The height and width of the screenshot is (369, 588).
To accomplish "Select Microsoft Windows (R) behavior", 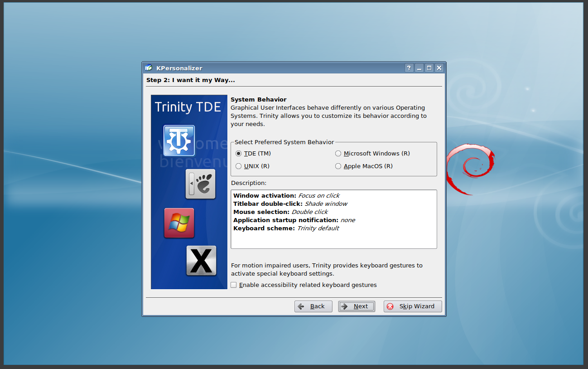I will [x=338, y=154].
